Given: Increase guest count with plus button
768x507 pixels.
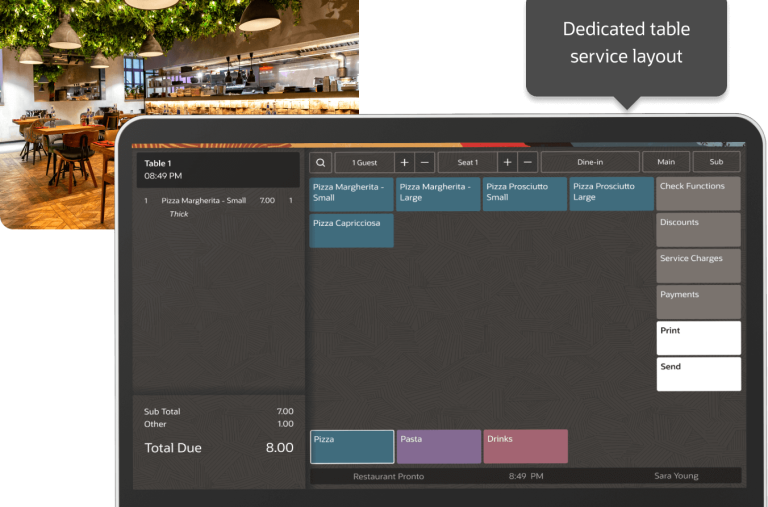Looking at the screenshot, I should click(404, 162).
